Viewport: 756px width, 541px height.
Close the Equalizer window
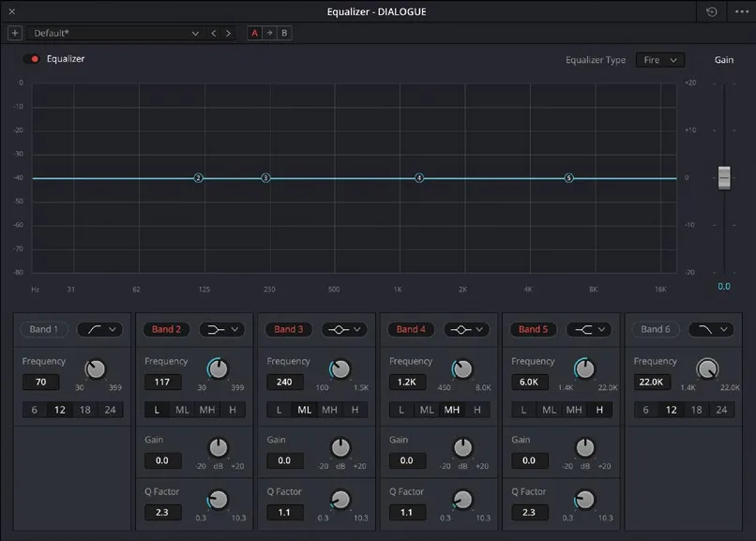click(x=12, y=11)
